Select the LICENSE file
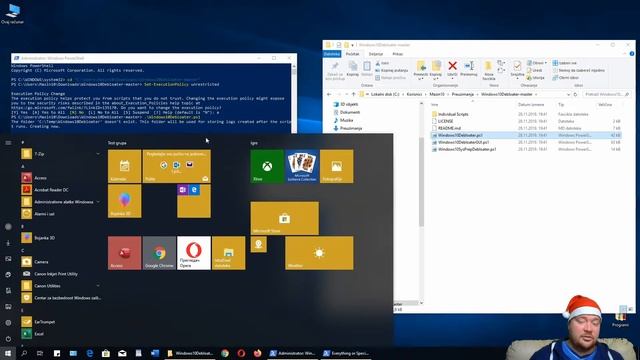Image resolution: width=640 pixels, height=360 pixels. pos(442,121)
